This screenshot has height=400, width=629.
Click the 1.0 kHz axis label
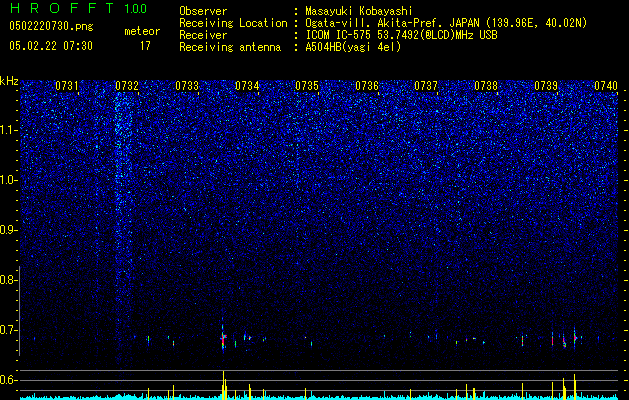point(8,180)
